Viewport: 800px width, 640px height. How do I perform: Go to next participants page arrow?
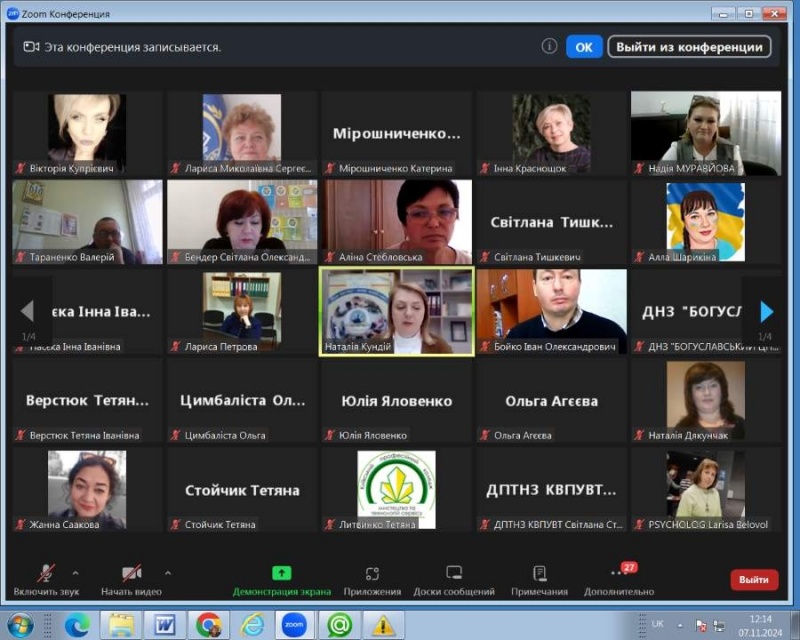(x=766, y=311)
